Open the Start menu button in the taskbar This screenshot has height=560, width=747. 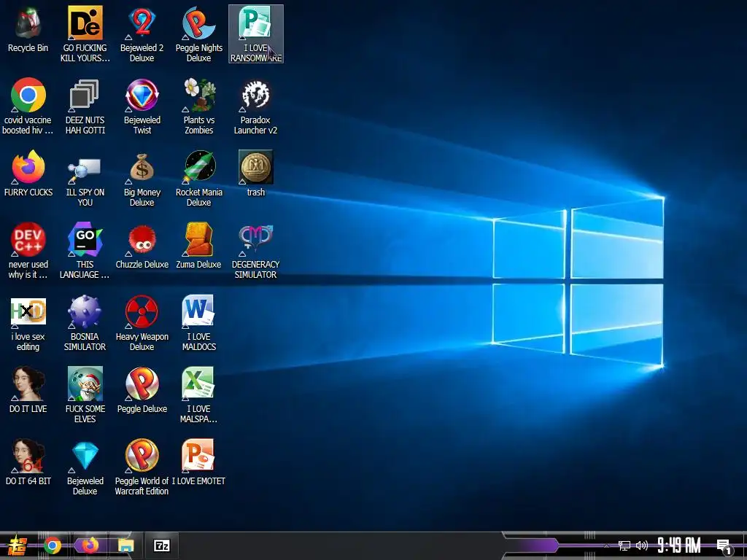(17, 545)
